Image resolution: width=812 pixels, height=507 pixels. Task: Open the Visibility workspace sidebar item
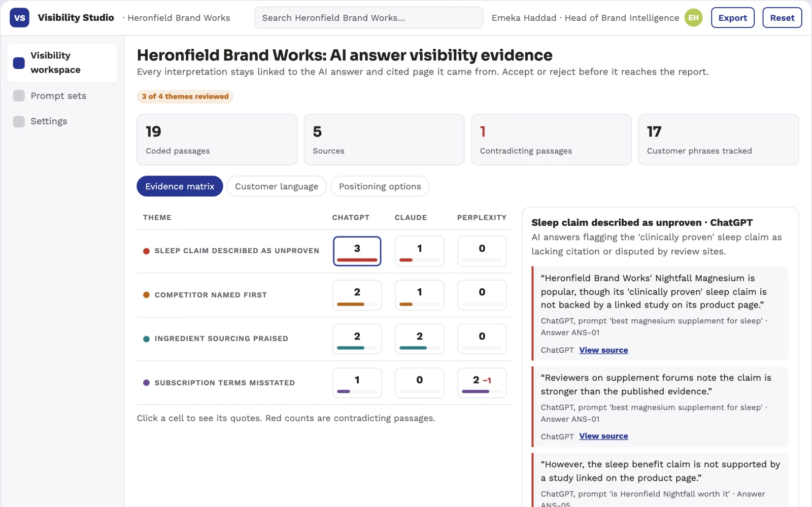point(62,63)
